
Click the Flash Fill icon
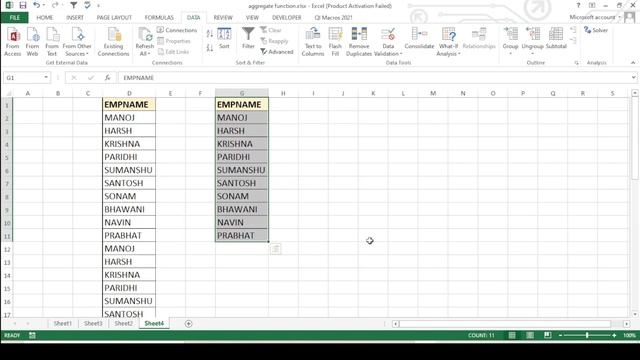pyautogui.click(x=335, y=42)
